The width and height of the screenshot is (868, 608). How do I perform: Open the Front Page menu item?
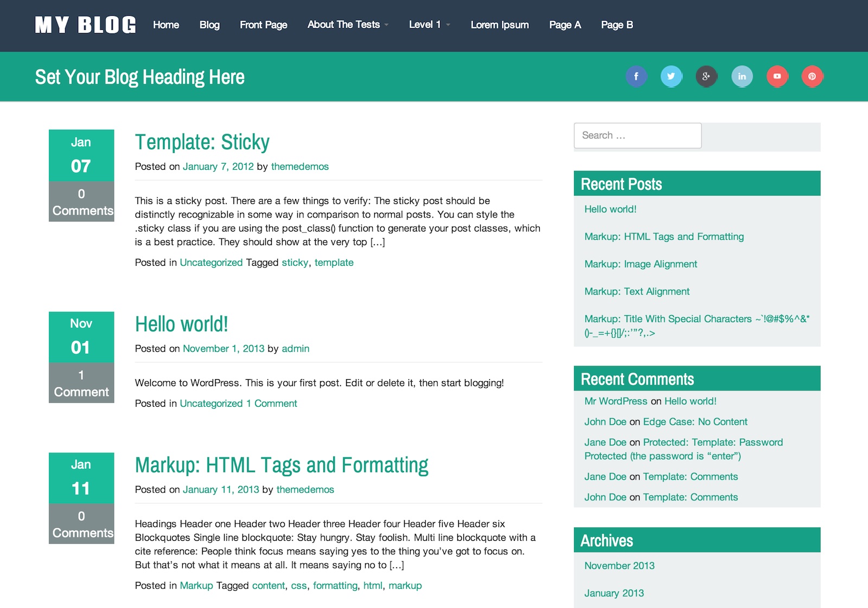[x=263, y=25]
